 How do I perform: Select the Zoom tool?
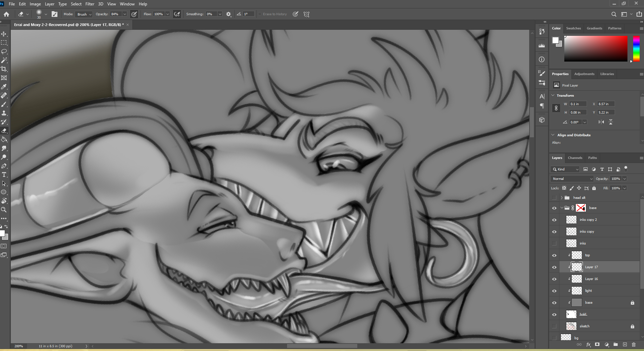pyautogui.click(x=4, y=210)
